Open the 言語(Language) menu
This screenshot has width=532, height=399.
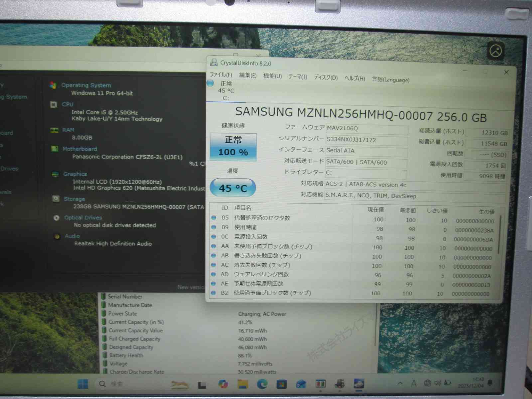tap(390, 80)
